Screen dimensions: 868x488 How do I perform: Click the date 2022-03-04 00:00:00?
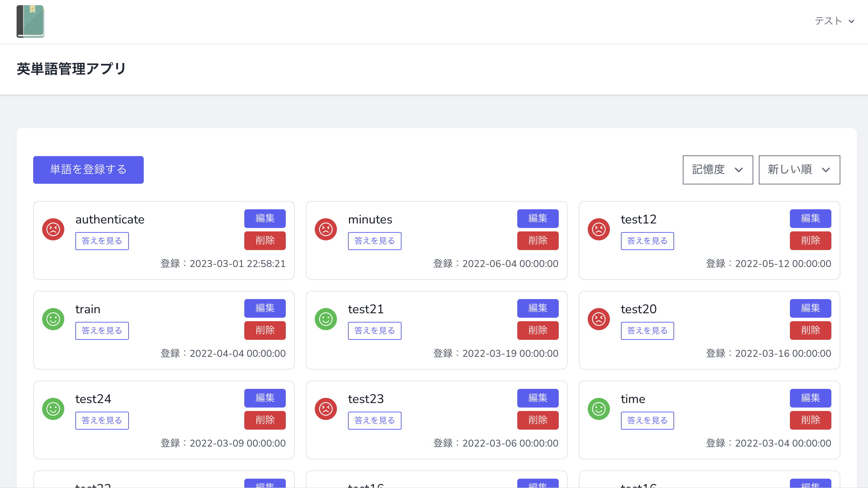783,443
